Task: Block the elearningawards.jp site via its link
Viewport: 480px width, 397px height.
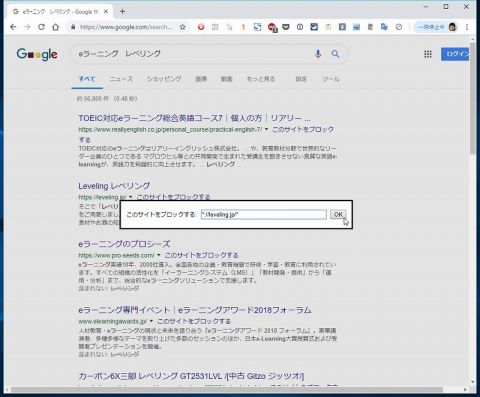Action: [x=194, y=321]
